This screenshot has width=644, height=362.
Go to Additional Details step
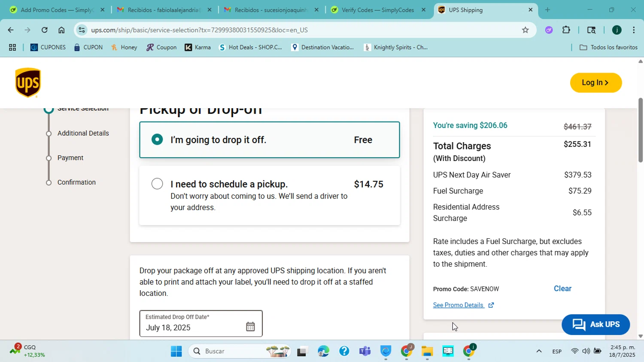click(83, 133)
